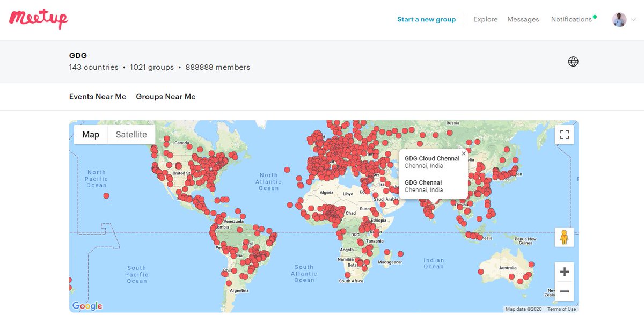Open the profile avatar menu
Viewport: 644px width, 315px height.
[x=619, y=20]
